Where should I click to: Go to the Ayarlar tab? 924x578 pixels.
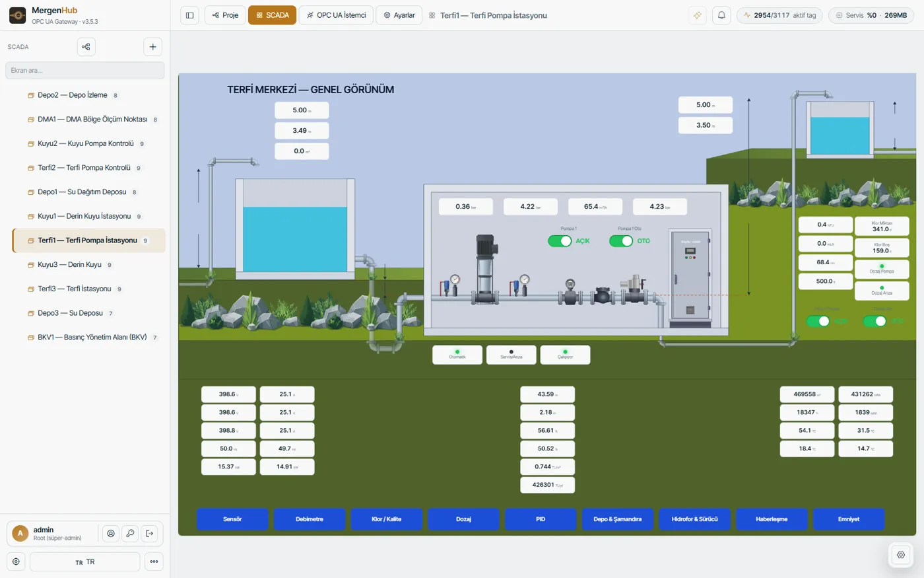coord(399,15)
